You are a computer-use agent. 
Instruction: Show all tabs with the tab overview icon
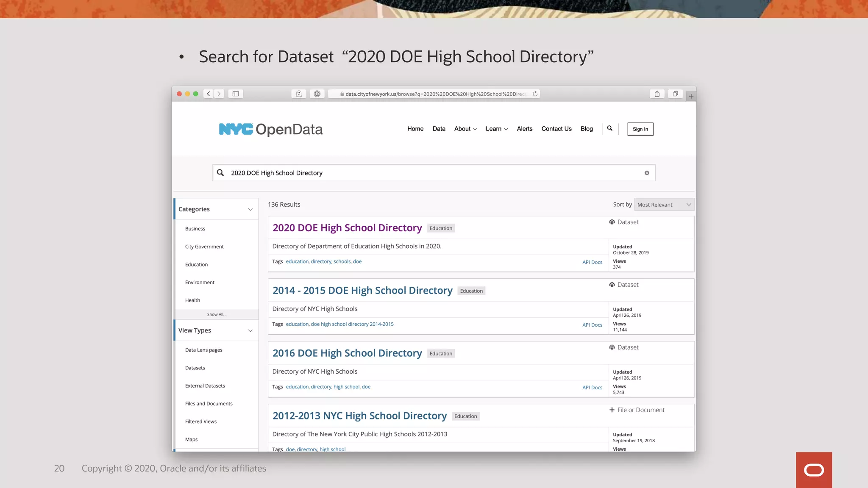coord(675,94)
